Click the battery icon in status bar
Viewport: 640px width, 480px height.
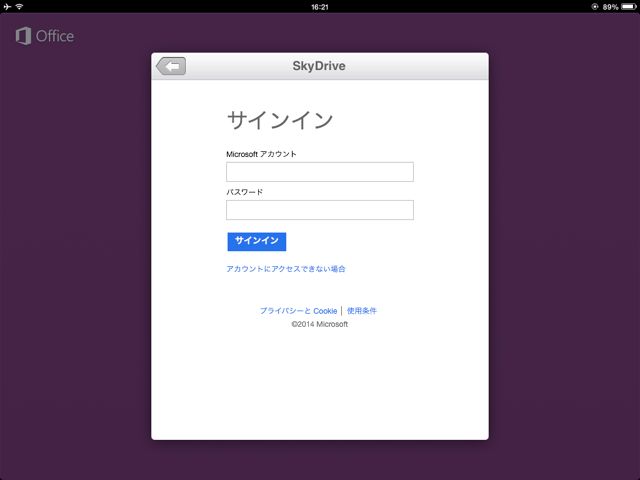point(629,7)
